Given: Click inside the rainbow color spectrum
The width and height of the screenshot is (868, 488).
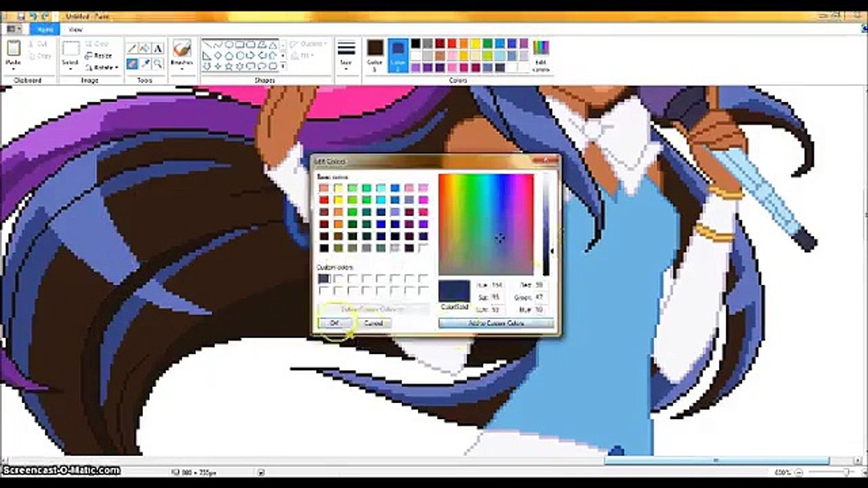Looking at the screenshot, I should point(486,224).
